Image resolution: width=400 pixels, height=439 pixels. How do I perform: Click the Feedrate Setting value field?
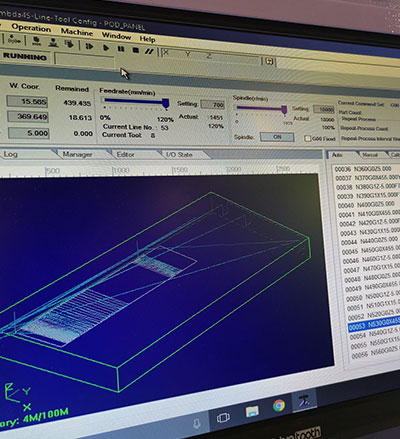pos(213,105)
